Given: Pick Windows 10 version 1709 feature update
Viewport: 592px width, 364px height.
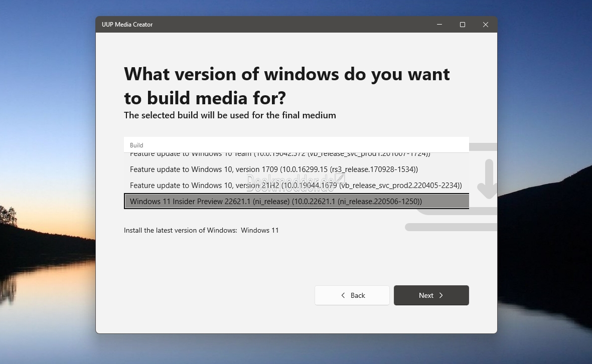Looking at the screenshot, I should (x=297, y=169).
